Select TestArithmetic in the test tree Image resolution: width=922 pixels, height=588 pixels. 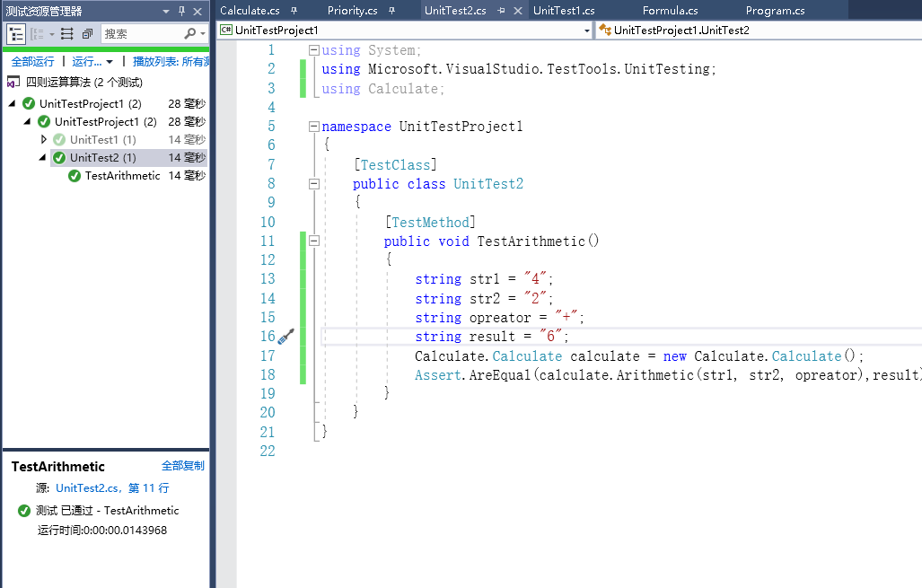[122, 175]
